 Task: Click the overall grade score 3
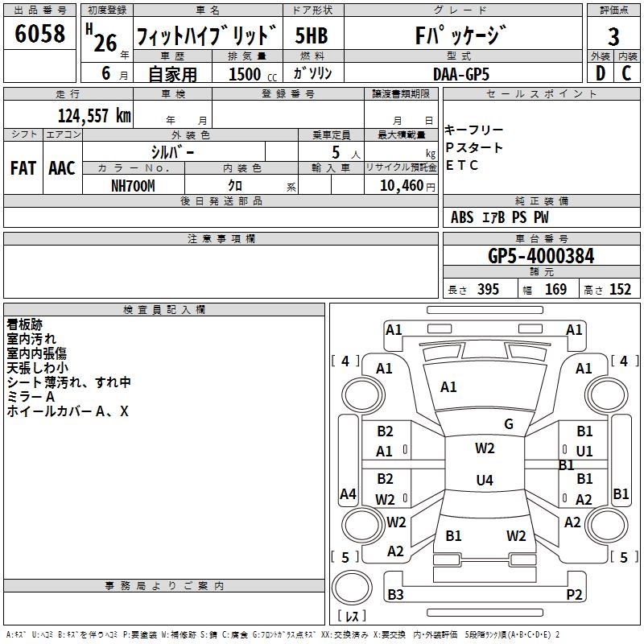[613, 36]
